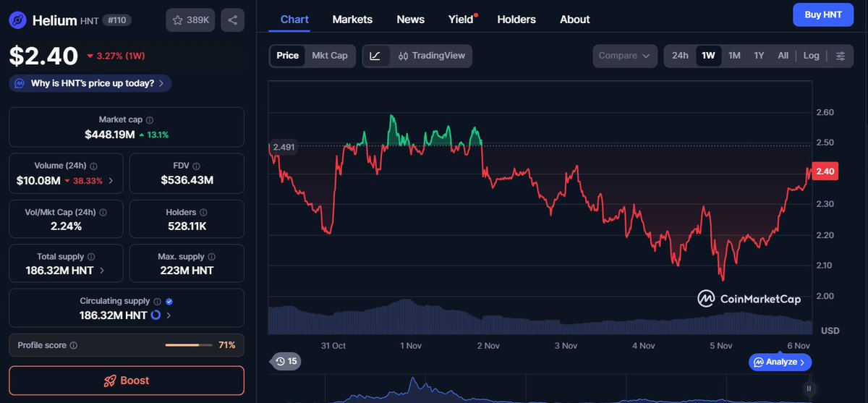Switch to TradingView candlestick chart
The height and width of the screenshot is (403, 868).
point(432,56)
